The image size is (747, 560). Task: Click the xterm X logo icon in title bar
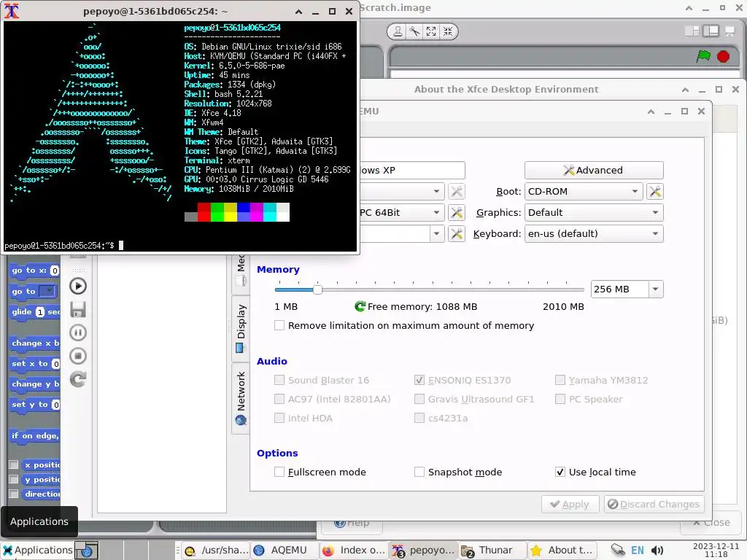click(12, 11)
